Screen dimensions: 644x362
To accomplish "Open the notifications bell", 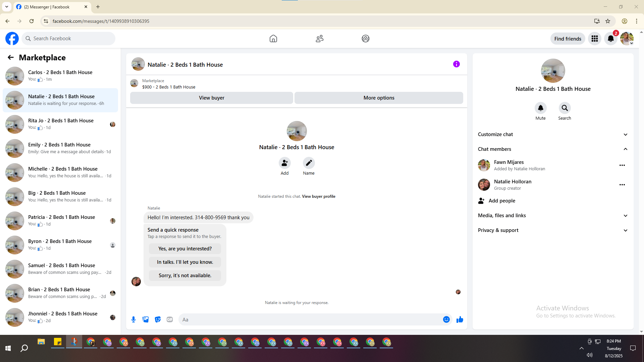I will tap(610, 39).
